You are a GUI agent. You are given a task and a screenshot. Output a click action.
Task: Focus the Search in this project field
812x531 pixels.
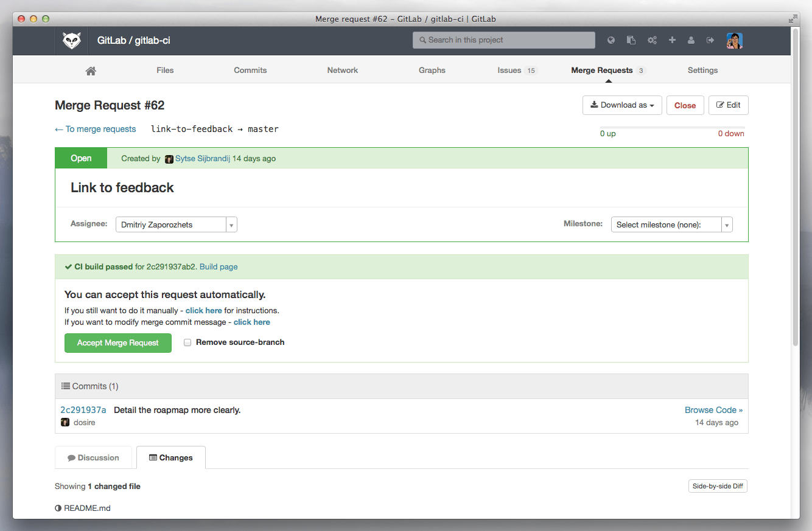point(504,40)
